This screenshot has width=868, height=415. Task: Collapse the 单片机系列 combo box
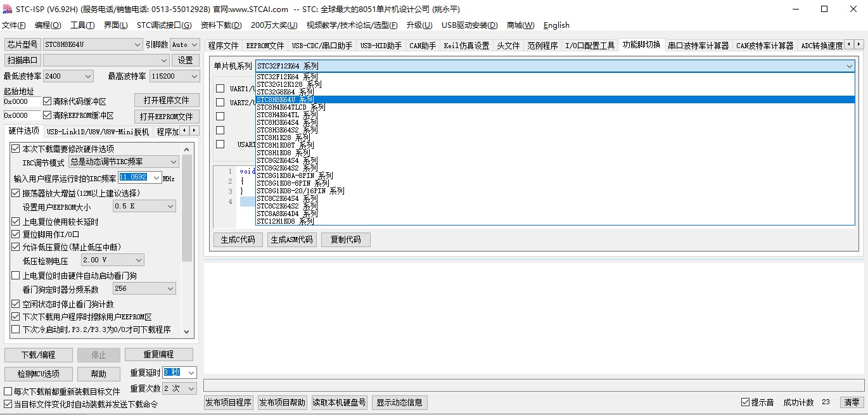coord(849,66)
